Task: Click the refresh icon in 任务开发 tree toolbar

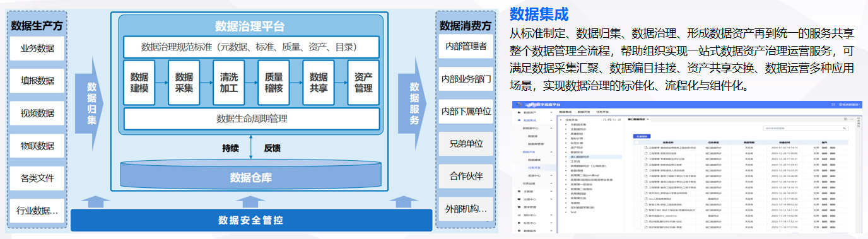Action: pyautogui.click(x=614, y=120)
